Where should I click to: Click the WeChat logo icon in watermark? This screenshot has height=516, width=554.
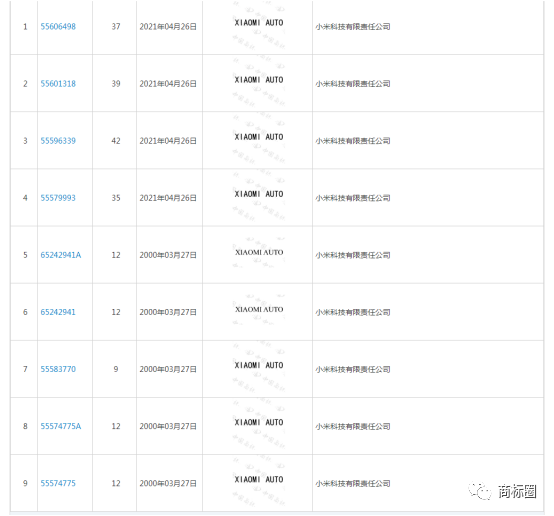(480, 491)
